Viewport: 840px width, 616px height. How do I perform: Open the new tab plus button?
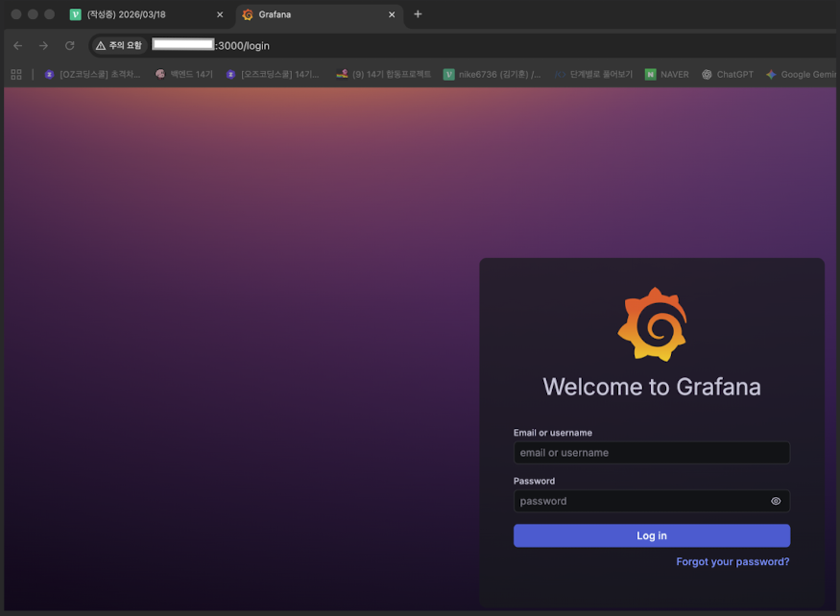(418, 14)
